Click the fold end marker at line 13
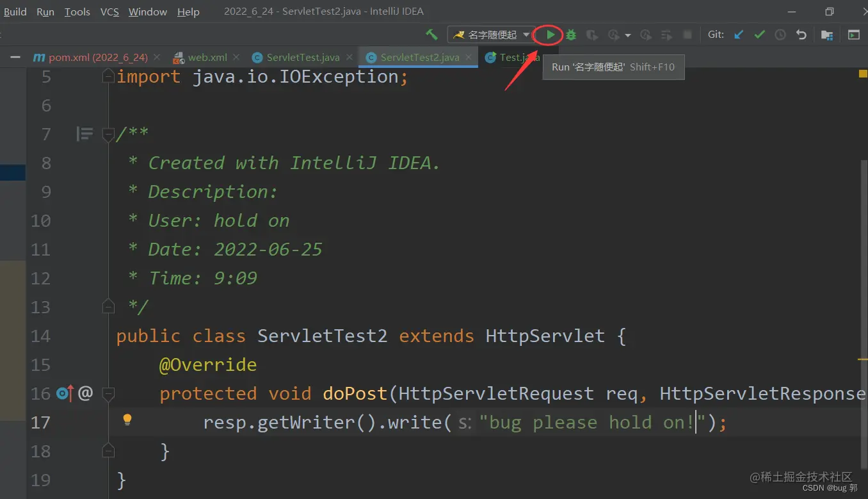Screen dimensions: 868x499 pos(108,307)
